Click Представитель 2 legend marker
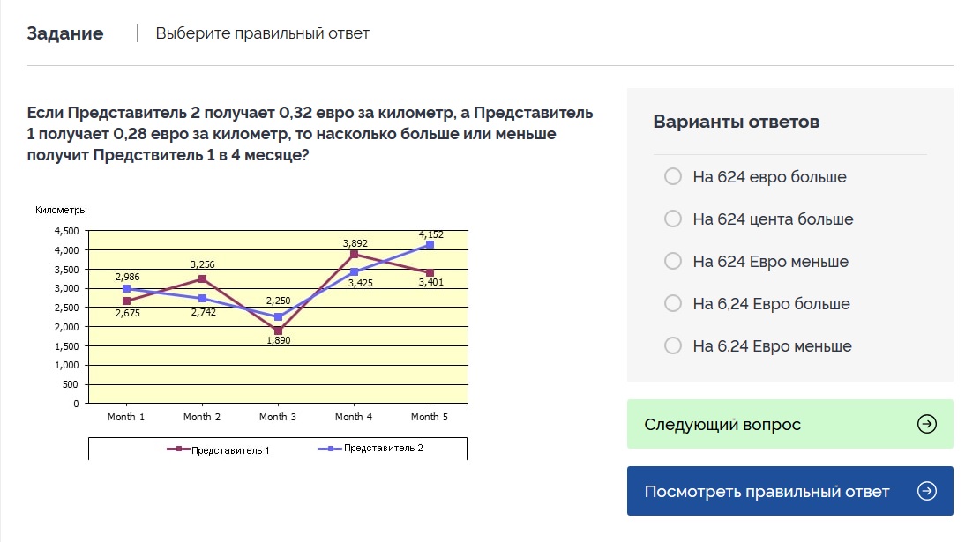The height and width of the screenshot is (542, 980). (331, 449)
